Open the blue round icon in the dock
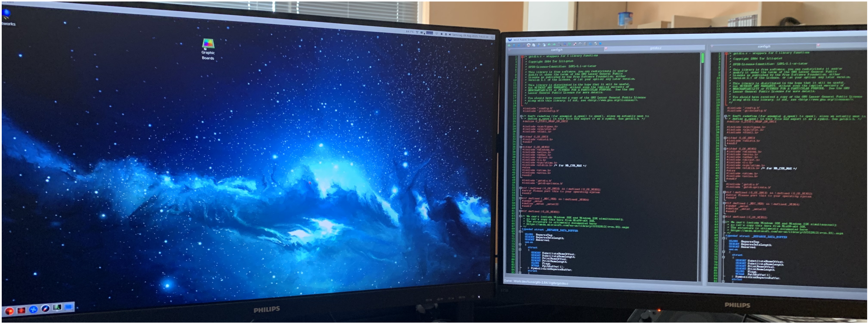 [x=33, y=310]
